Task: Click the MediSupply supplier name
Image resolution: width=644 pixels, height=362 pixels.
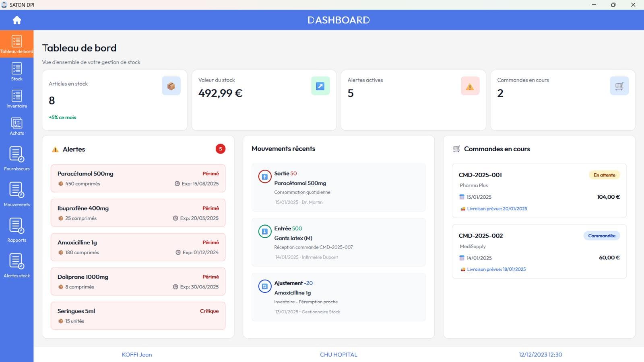Action: coord(473,246)
